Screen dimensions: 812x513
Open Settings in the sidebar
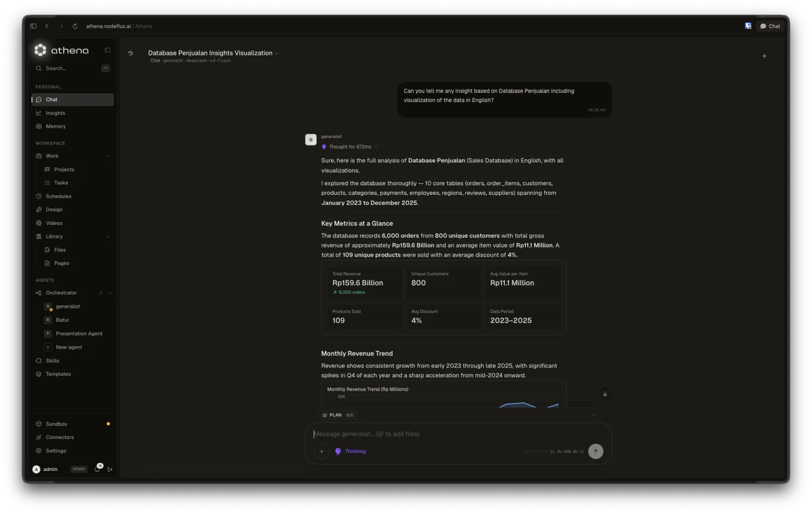[72, 451]
